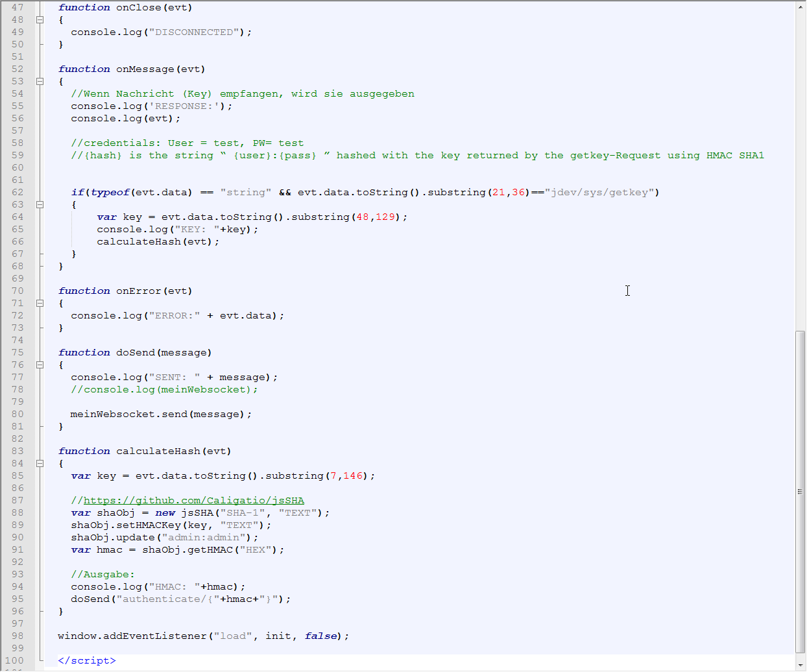Click the "HMAC: " string literal
The image size is (807, 672).
[175, 586]
